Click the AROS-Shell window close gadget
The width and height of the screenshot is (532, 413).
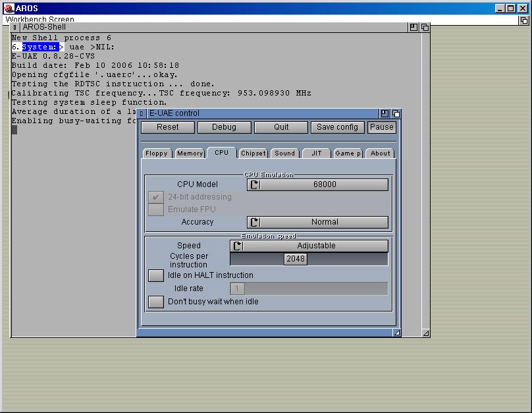tap(15, 27)
